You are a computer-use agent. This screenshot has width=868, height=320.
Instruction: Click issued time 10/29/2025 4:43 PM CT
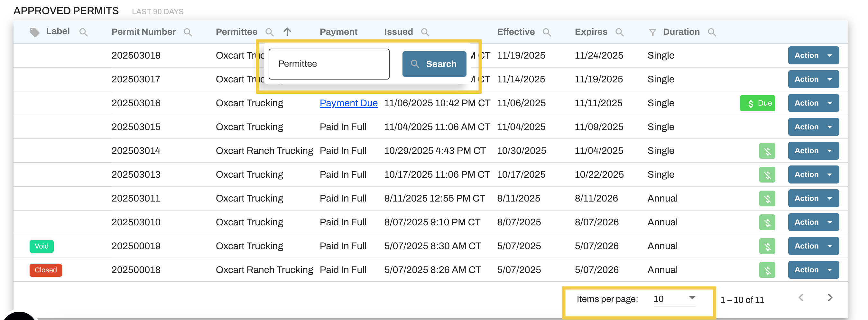pyautogui.click(x=435, y=151)
